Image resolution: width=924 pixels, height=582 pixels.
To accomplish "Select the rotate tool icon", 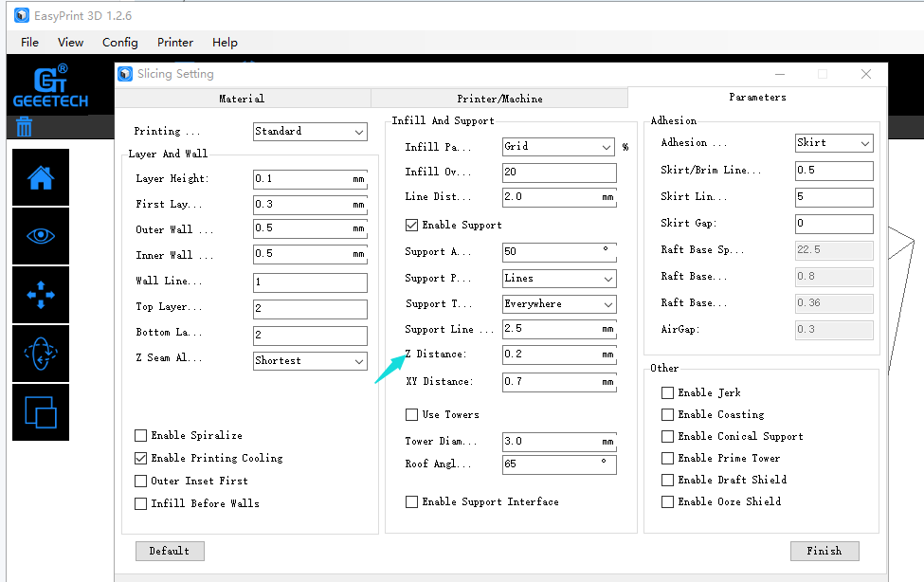I will coord(41,354).
